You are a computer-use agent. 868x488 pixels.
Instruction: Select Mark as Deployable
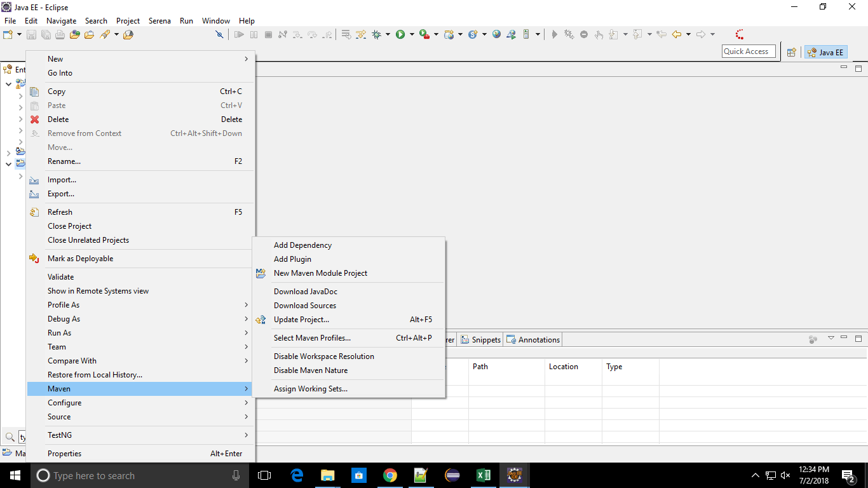pyautogui.click(x=140, y=259)
